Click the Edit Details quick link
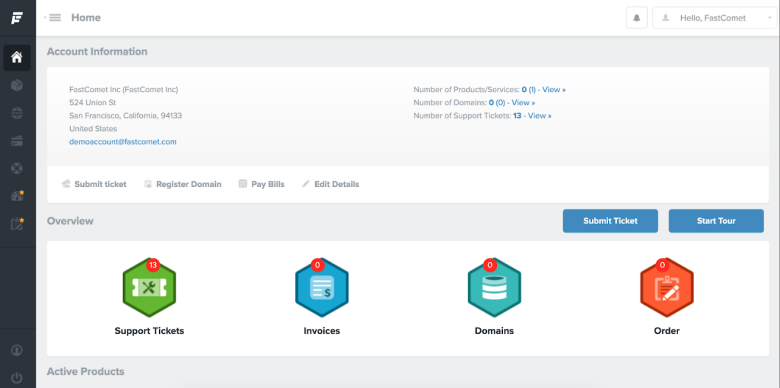The width and height of the screenshot is (780, 388). [330, 184]
